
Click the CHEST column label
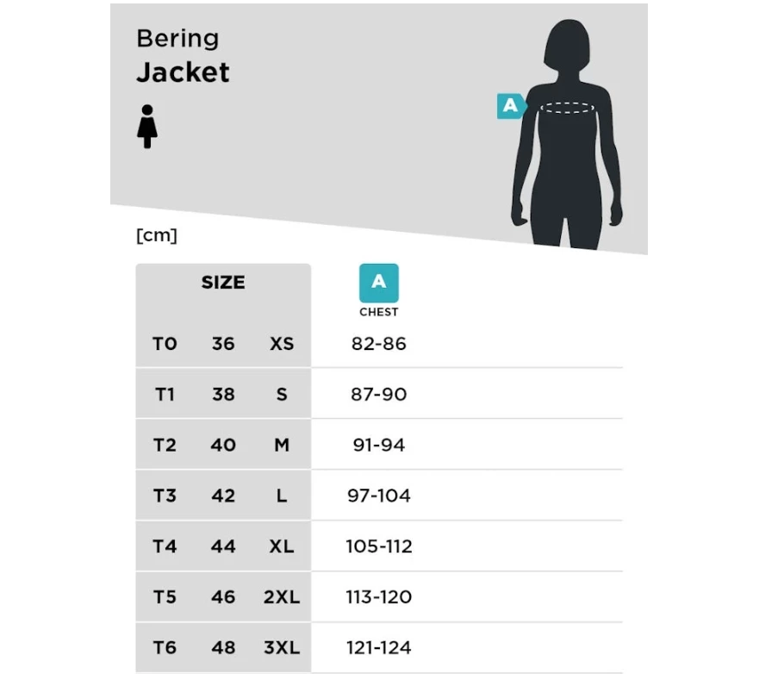pos(378,312)
